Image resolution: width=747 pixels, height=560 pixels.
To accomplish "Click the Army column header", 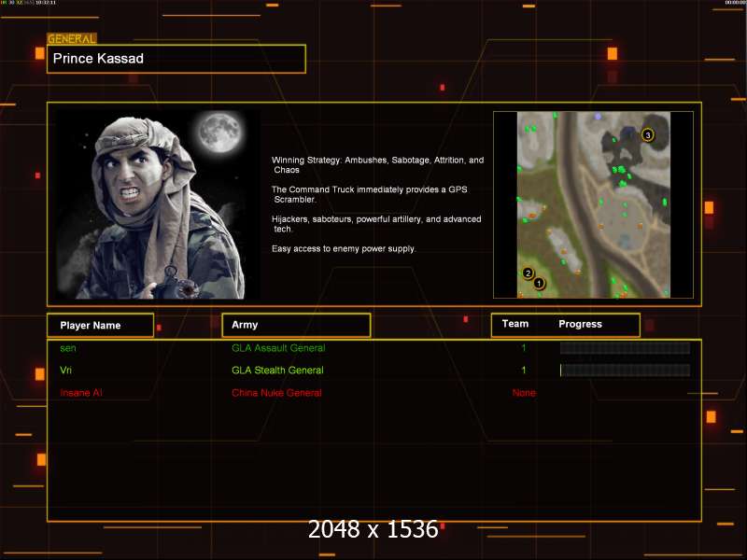I will coord(296,325).
